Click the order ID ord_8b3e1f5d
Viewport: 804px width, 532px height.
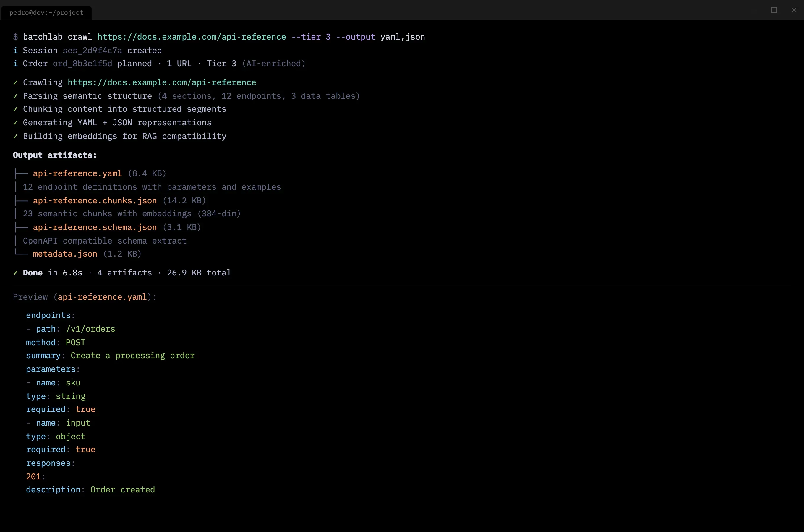coord(82,64)
